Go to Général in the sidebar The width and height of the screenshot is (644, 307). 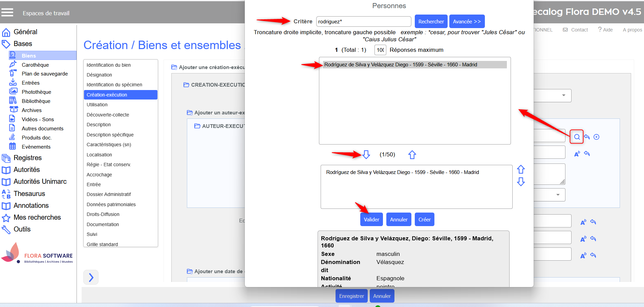point(25,32)
